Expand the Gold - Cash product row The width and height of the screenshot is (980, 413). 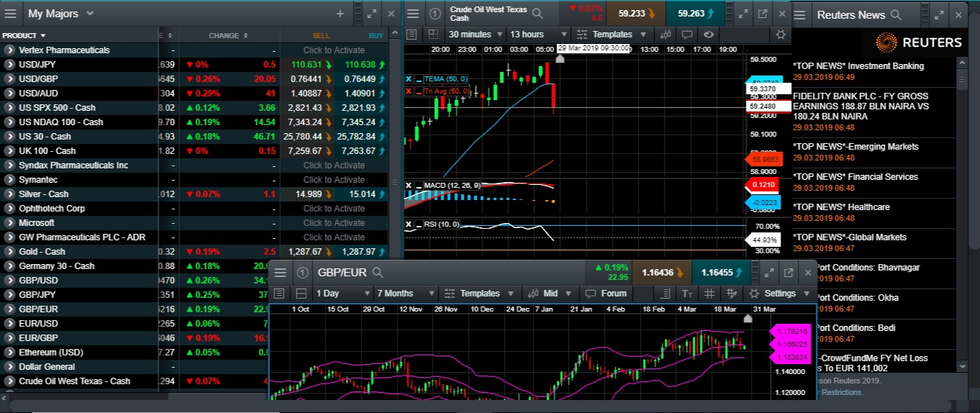9,252
